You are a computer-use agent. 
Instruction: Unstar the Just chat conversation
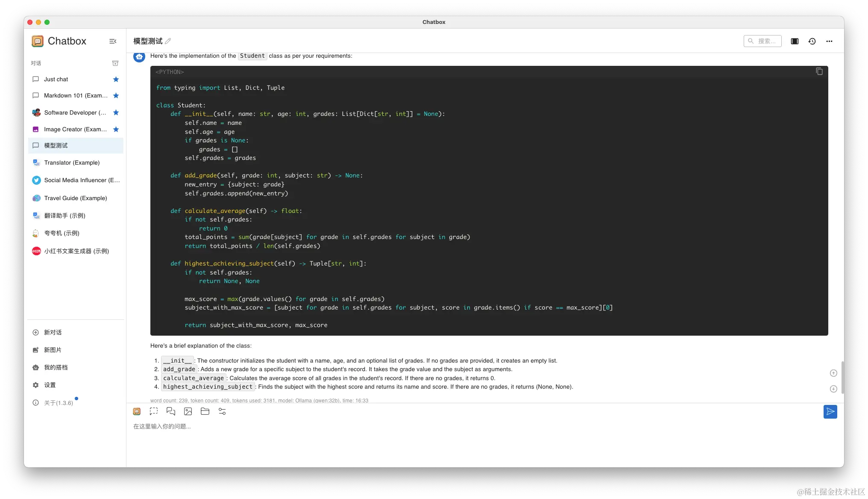pyautogui.click(x=116, y=80)
